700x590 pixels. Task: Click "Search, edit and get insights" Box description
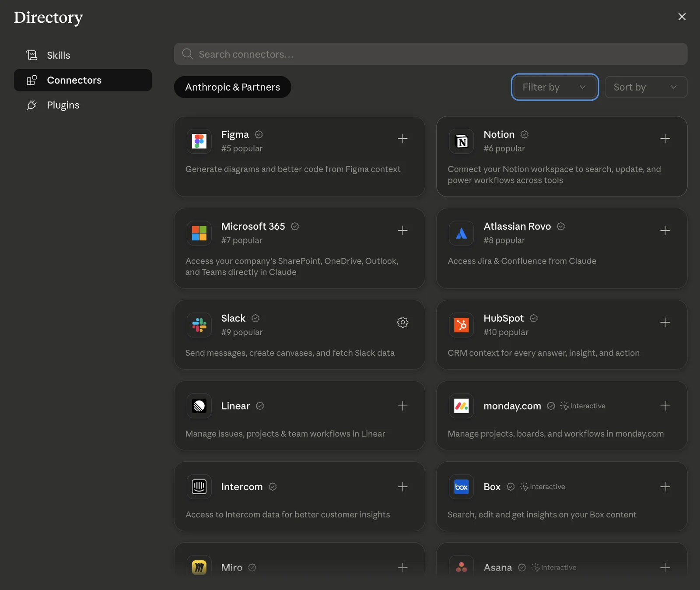tap(542, 515)
